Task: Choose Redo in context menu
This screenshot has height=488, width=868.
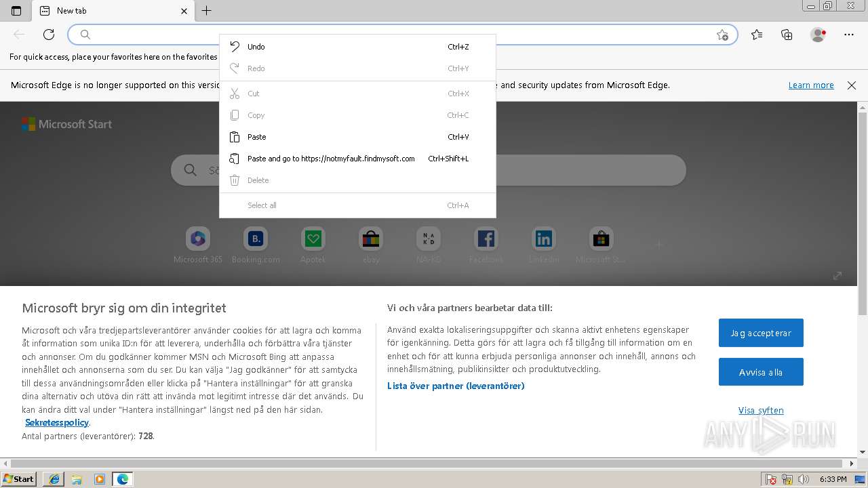Action: point(357,68)
